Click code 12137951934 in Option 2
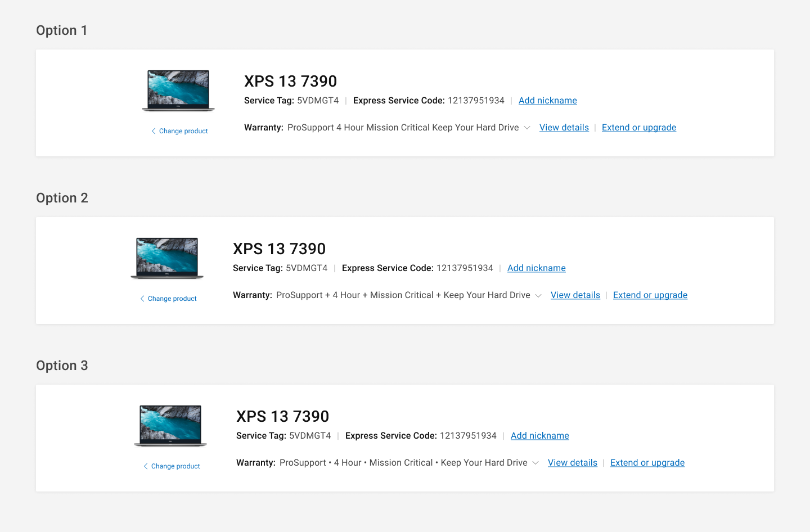The image size is (810, 532). tap(465, 268)
